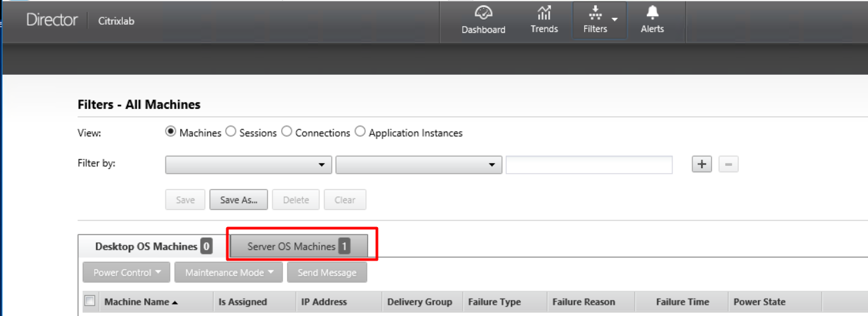Select the Sessions view radio button
868x316 pixels.
click(231, 132)
